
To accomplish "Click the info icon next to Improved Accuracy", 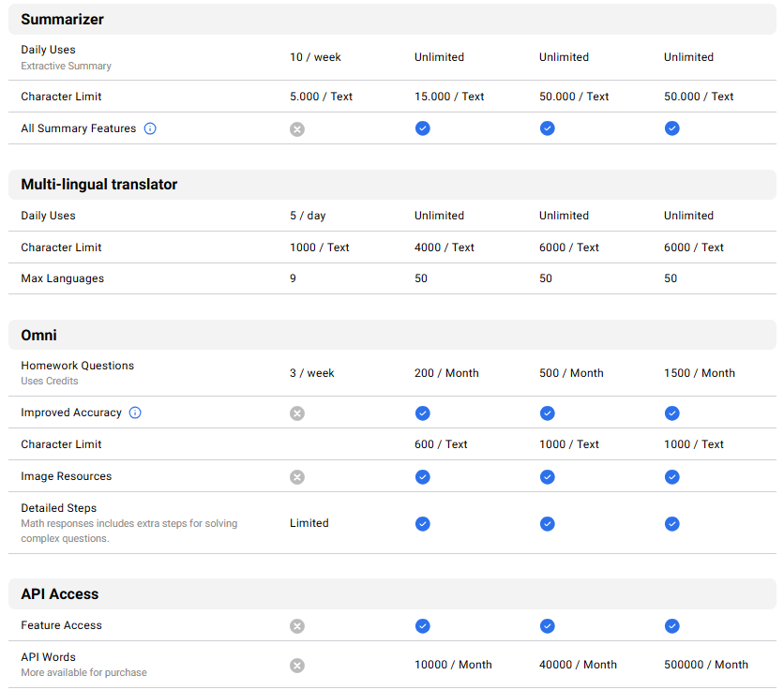I will point(135,412).
